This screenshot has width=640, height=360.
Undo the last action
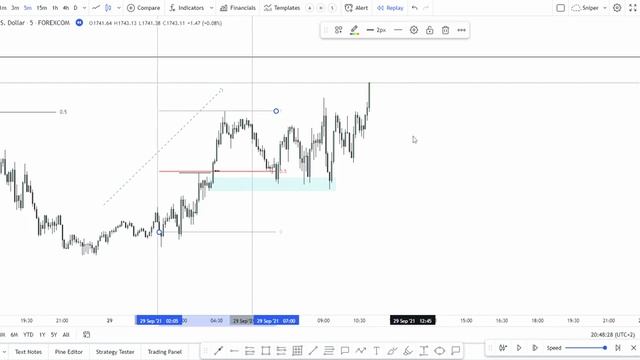coord(415,8)
